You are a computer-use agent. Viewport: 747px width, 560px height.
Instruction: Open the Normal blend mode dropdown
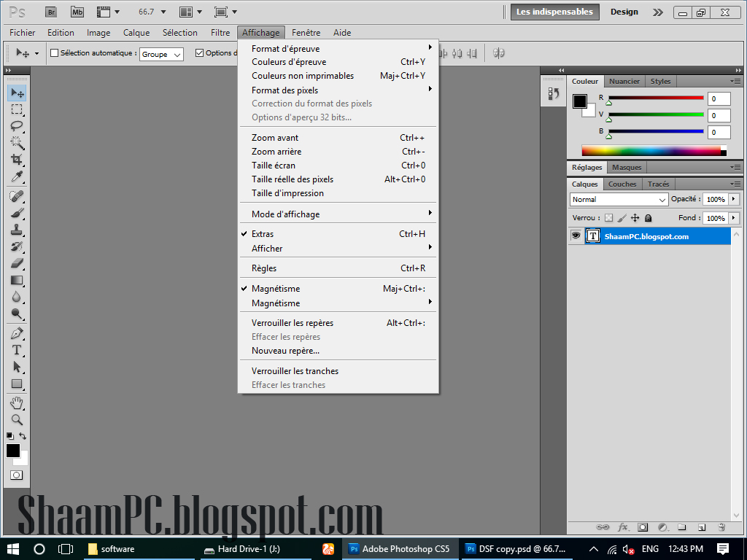click(x=619, y=199)
